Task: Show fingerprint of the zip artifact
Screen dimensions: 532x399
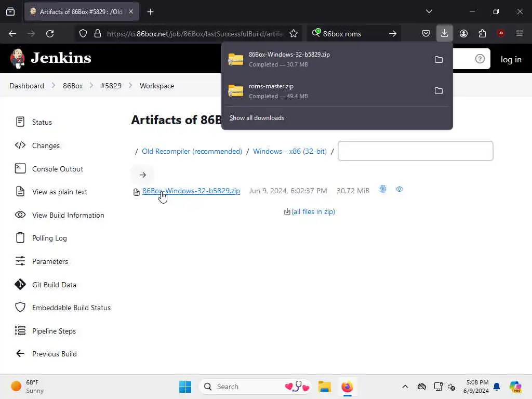Action: pyautogui.click(x=383, y=189)
